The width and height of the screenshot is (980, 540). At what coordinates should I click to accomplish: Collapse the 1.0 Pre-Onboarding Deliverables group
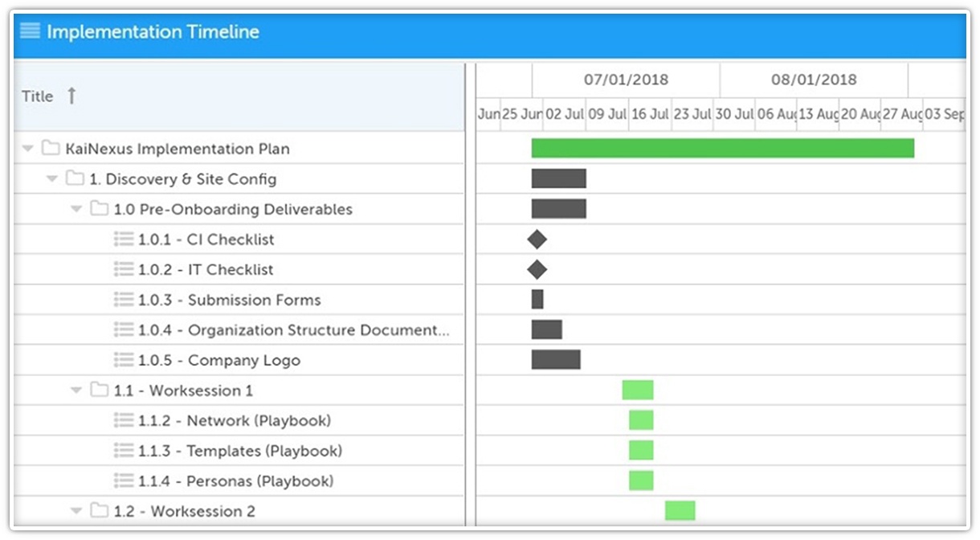(76, 209)
